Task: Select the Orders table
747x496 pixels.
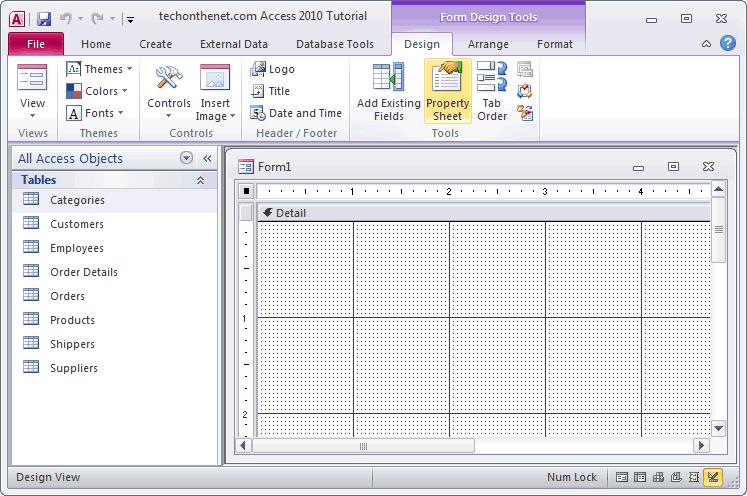Action: pos(114,296)
